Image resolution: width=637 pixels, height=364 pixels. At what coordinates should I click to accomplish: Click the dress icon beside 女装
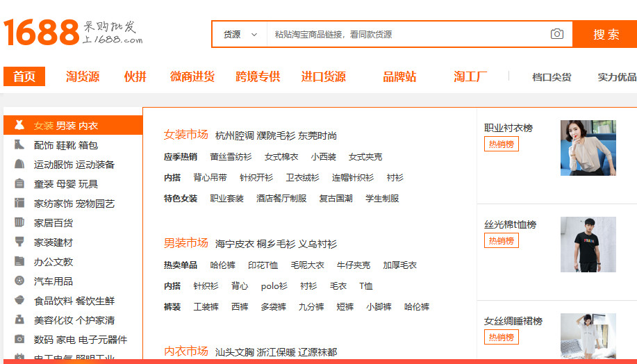(19, 125)
